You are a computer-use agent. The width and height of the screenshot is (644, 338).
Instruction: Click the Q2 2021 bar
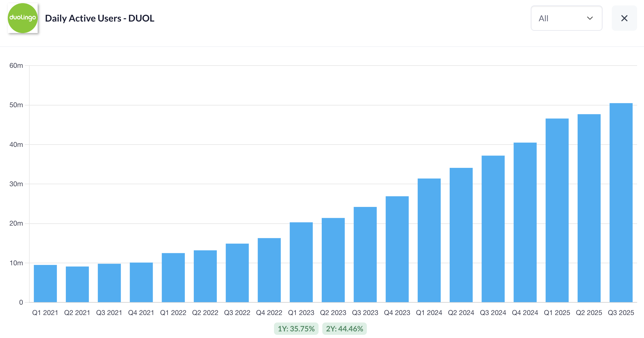(77, 284)
